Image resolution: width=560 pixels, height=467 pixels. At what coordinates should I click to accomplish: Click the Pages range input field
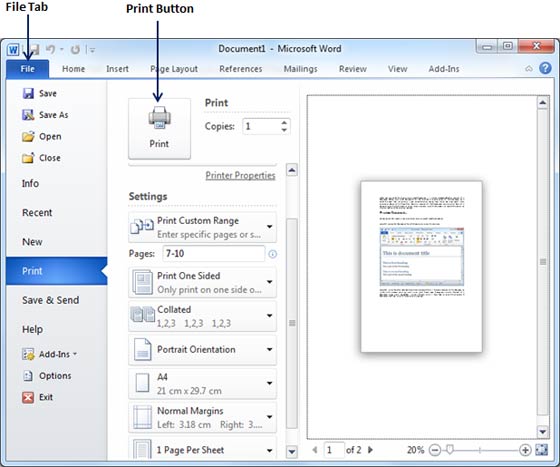[214, 254]
